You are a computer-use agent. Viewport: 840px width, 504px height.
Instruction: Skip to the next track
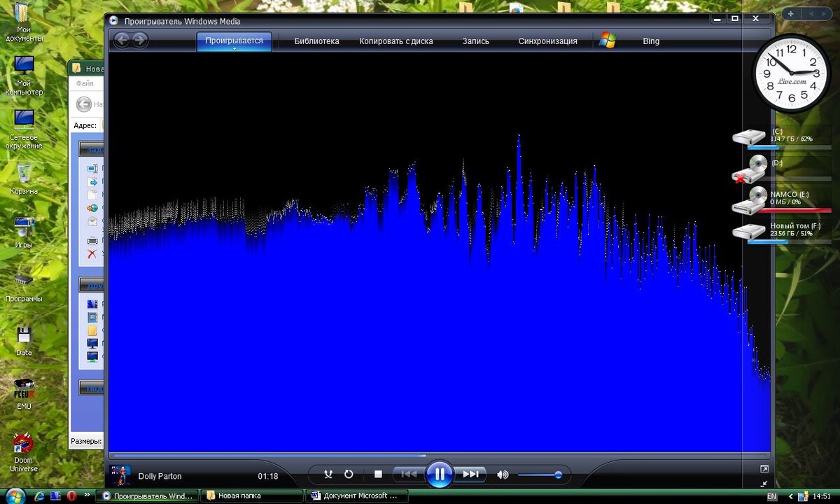tap(471, 475)
